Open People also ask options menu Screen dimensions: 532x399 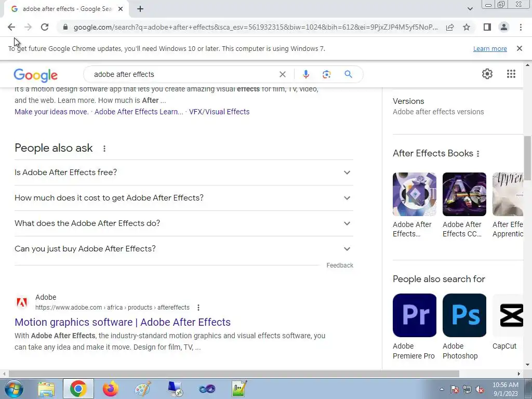[x=104, y=148]
